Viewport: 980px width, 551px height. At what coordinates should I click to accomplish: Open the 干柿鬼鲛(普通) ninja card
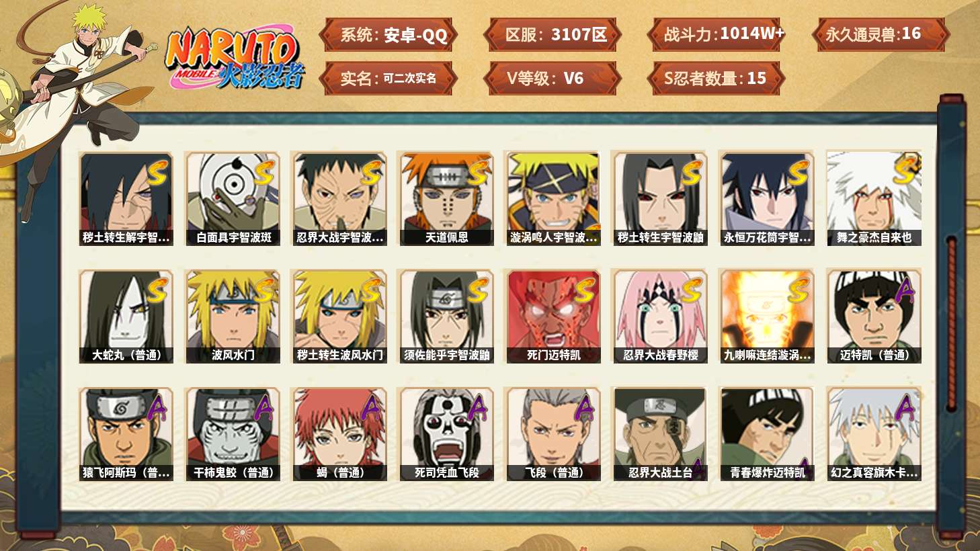233,434
